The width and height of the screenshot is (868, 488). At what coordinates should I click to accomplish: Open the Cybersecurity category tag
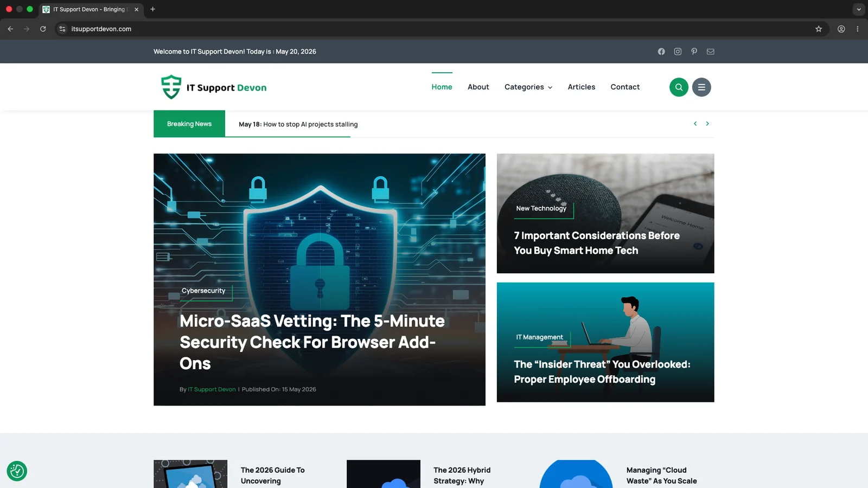tap(203, 291)
